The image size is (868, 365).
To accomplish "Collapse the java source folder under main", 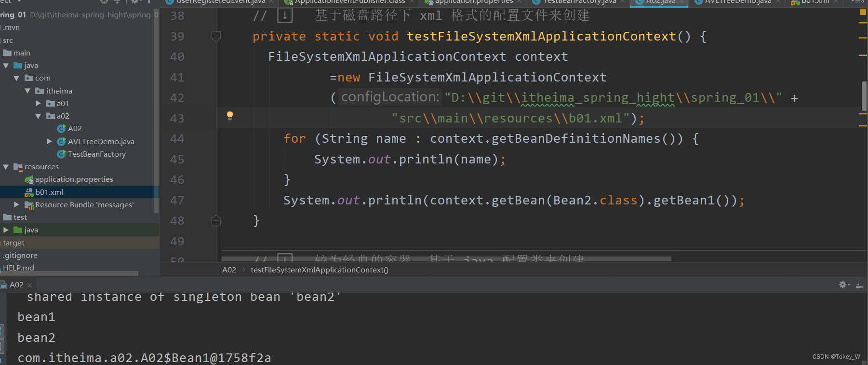I will point(6,66).
